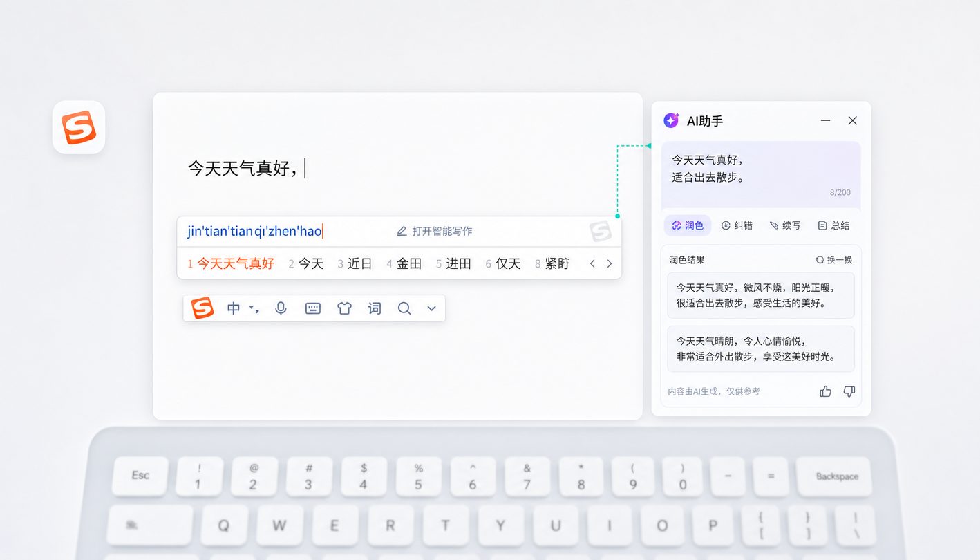This screenshot has width=980, height=560.
Task: Go to previous candidate page
Action: click(592, 263)
